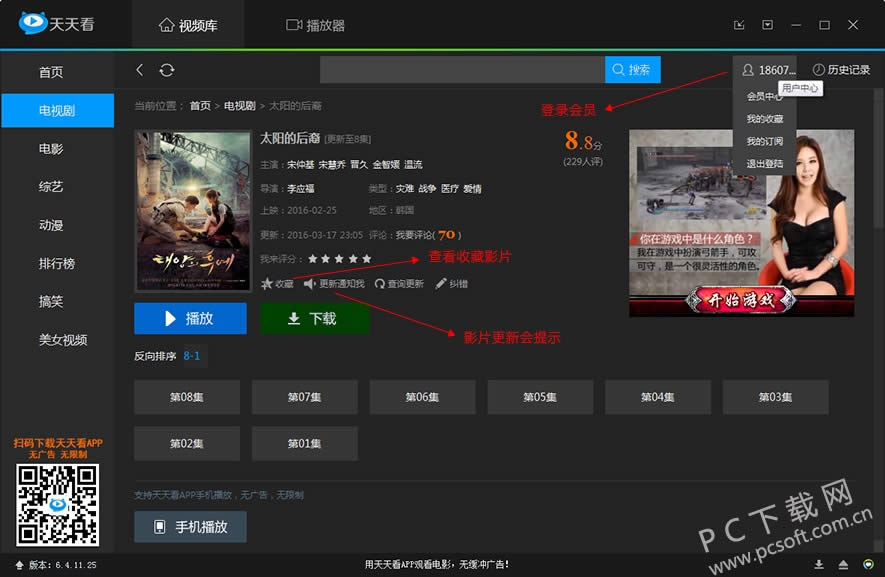Click the green 下载 download button

[314, 318]
